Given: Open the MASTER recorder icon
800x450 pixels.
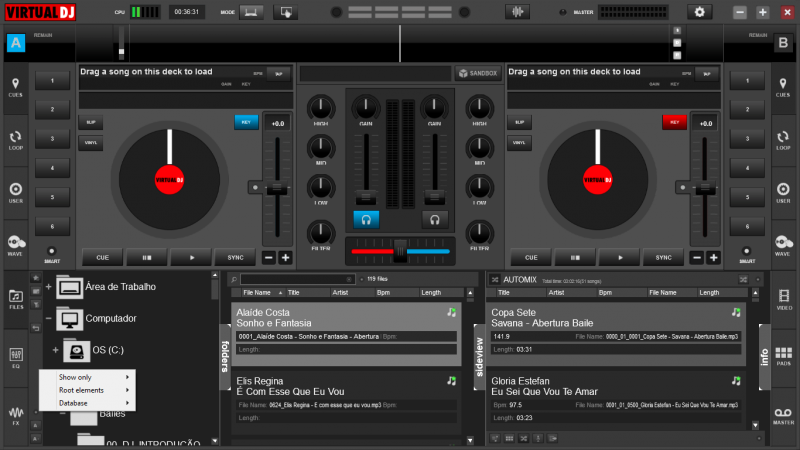Looking at the screenshot, I should click(x=783, y=415).
